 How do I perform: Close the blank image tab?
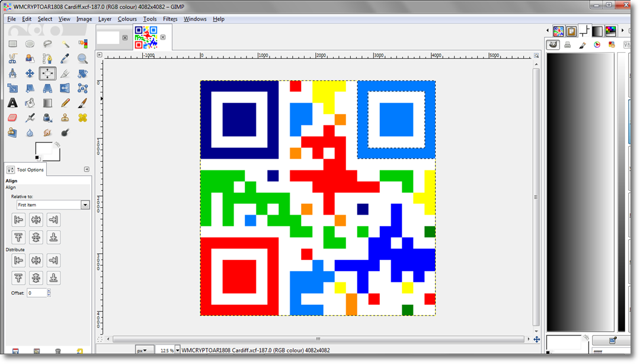pyautogui.click(x=125, y=37)
